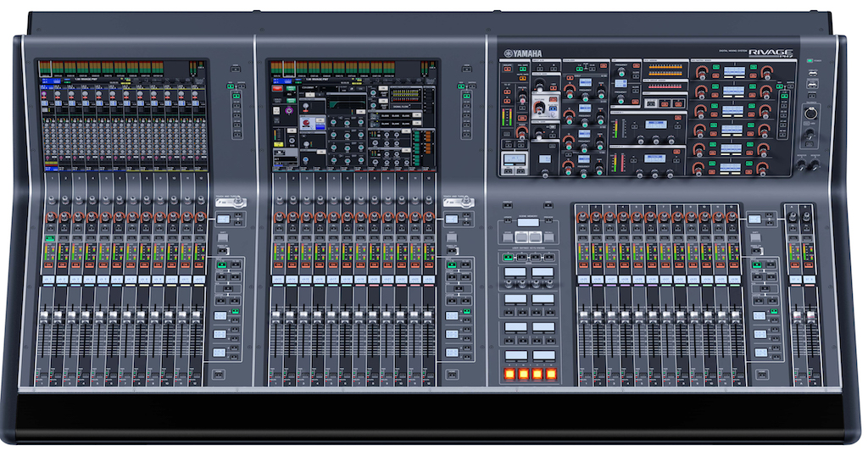
Task: Select the Touch and Turn knob below left screen
Action: 239,202
